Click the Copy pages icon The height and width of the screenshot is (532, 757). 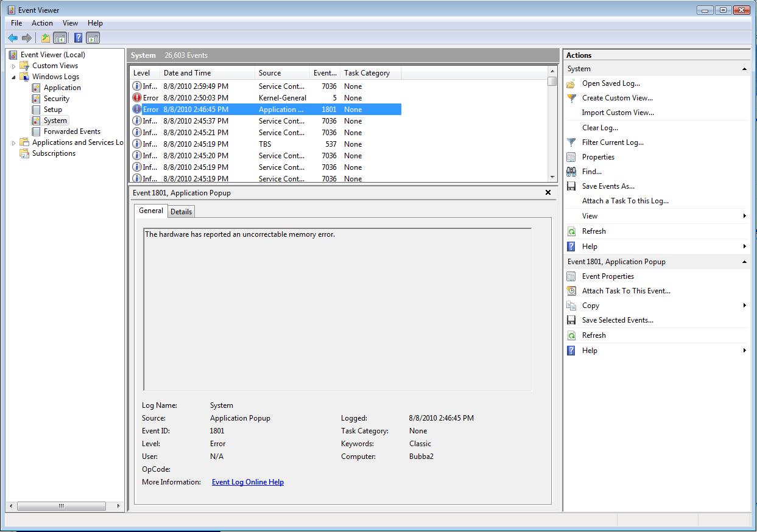(571, 306)
